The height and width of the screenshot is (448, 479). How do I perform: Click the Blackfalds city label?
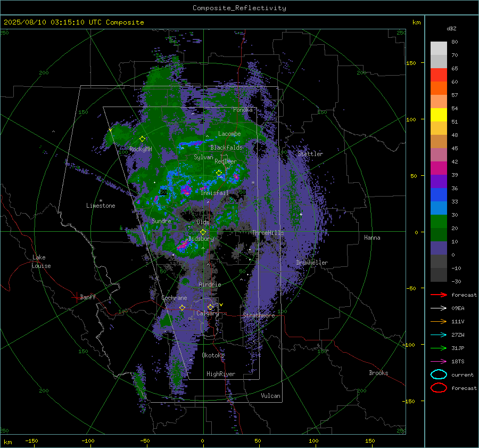tap(226, 148)
